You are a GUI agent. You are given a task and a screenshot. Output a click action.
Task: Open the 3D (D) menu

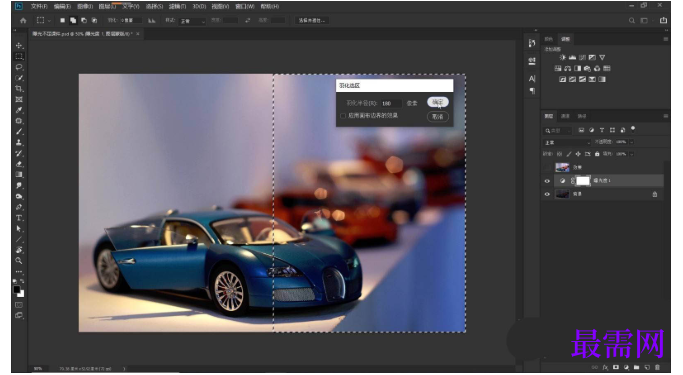pos(199,7)
